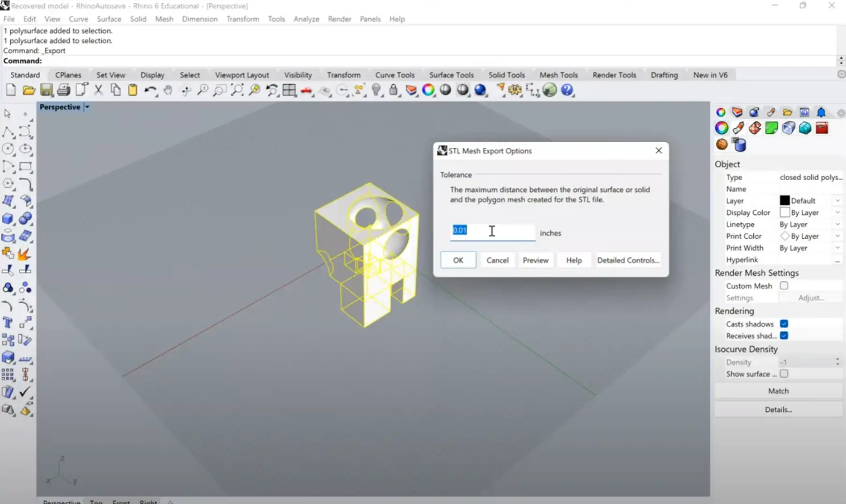Click the white Display Color swatch
The image size is (846, 504).
785,212
